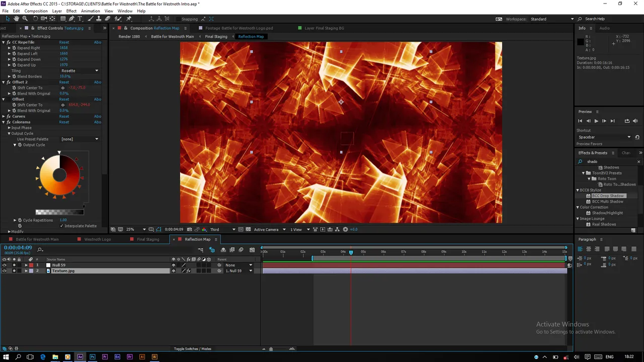Toggle Interpolate Palette checkbox
Viewport: 644px width, 362px height.
(x=62, y=226)
